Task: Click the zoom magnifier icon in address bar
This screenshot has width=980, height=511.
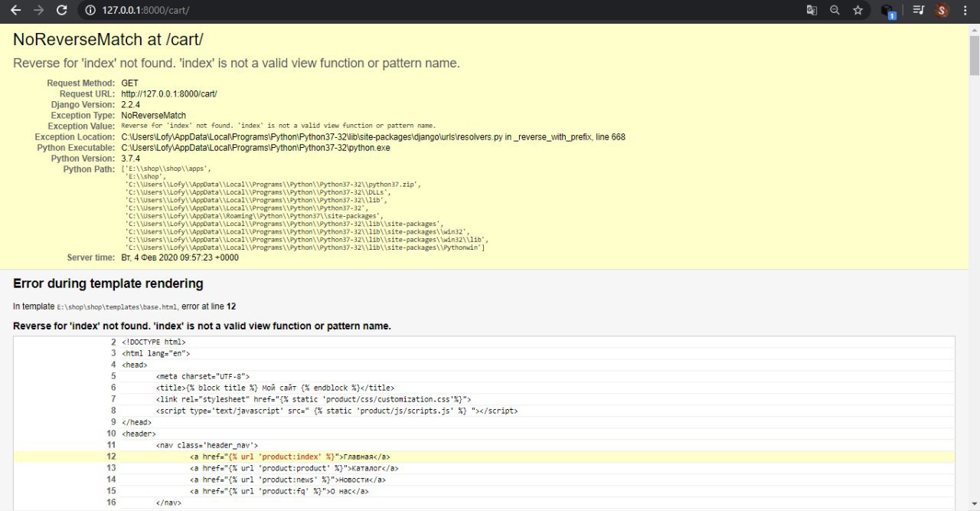Action: [835, 10]
